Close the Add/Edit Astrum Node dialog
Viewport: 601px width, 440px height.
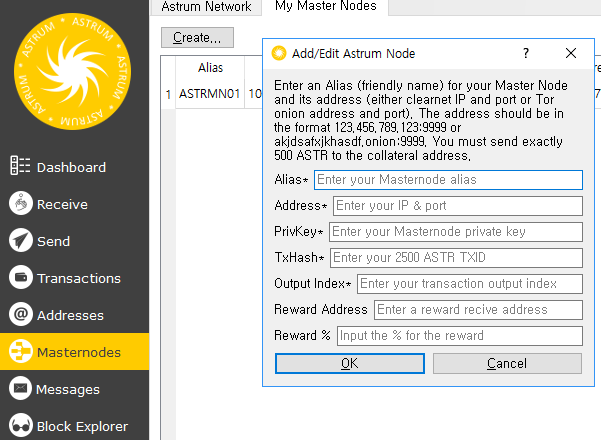pyautogui.click(x=571, y=53)
